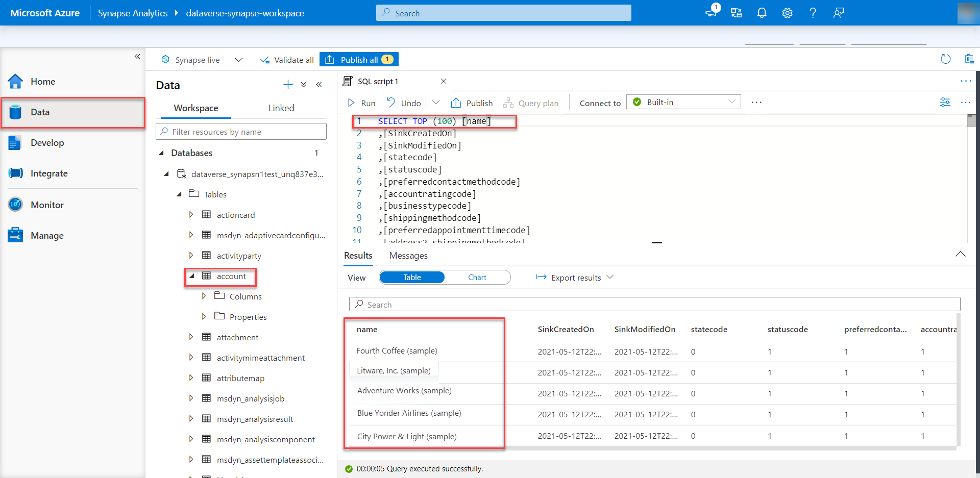
Task: Switch the results view to Chart
Action: click(477, 277)
